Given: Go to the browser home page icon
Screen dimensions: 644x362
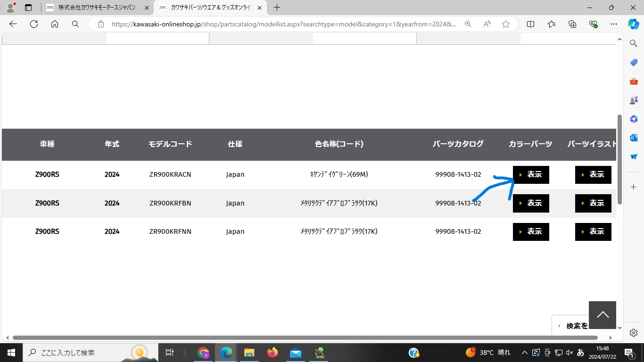Looking at the screenshot, I should pos(55,24).
